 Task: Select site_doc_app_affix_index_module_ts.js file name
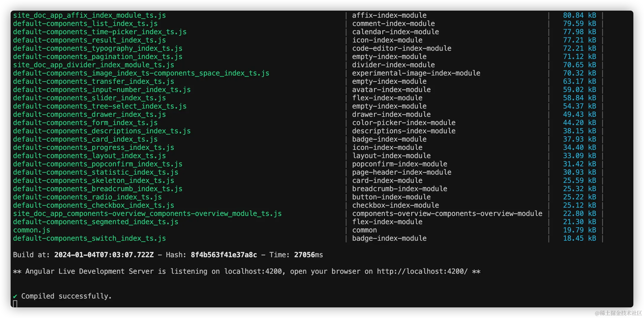tap(90, 15)
